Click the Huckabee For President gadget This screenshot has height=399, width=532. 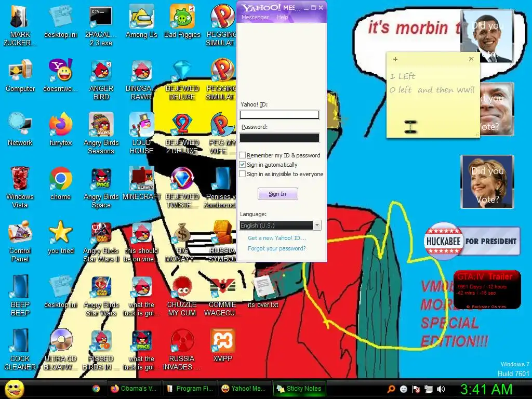click(472, 241)
